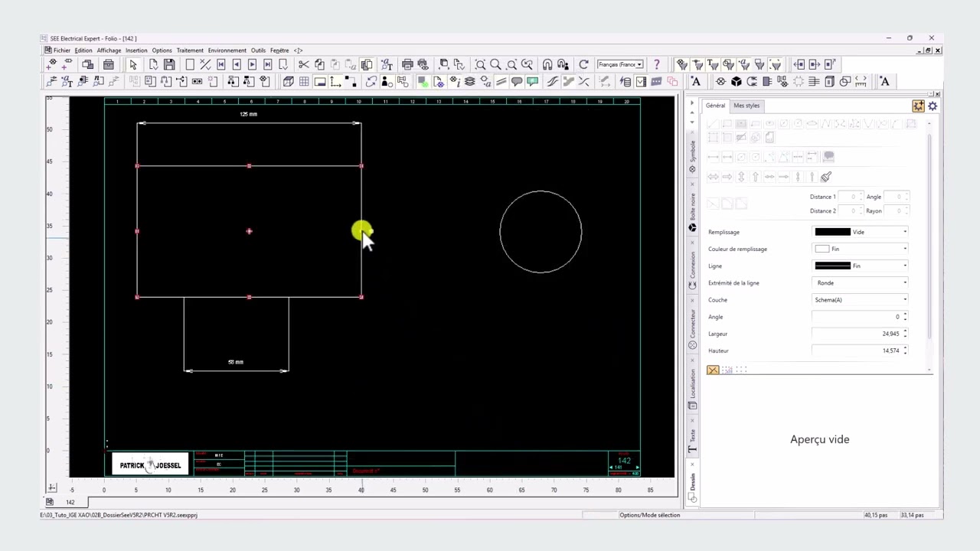Click the magnet snap icon
980x551 pixels.
[547, 64]
